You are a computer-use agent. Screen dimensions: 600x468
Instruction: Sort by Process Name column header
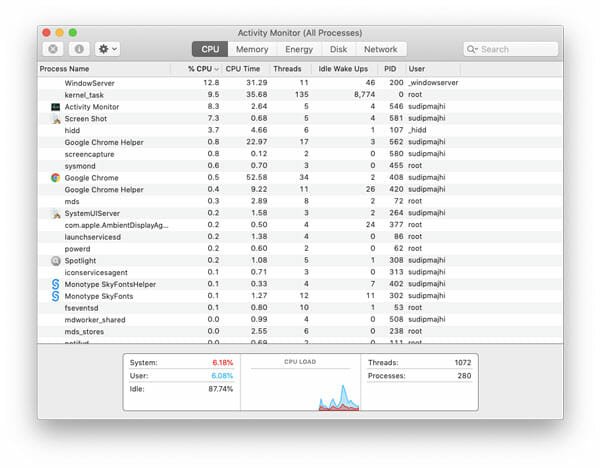[x=104, y=69]
